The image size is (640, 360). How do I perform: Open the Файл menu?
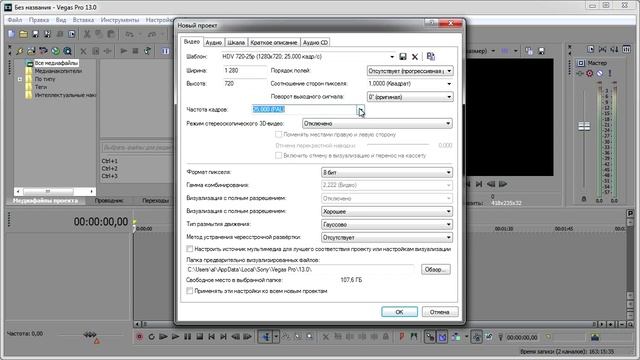click(x=15, y=20)
